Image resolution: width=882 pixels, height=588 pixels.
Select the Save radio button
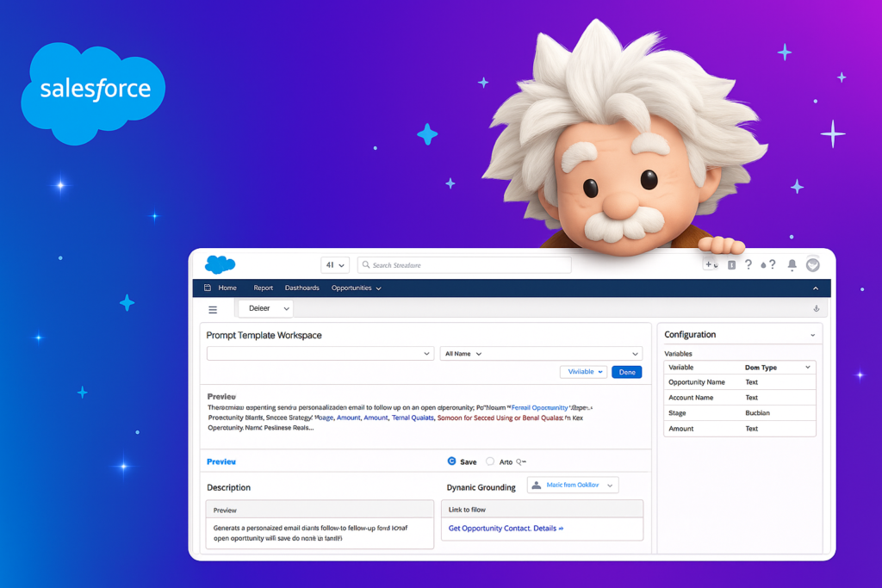[x=452, y=461]
